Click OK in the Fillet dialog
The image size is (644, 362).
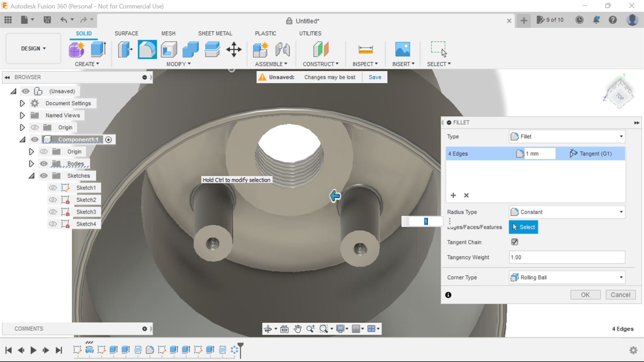pos(585,295)
